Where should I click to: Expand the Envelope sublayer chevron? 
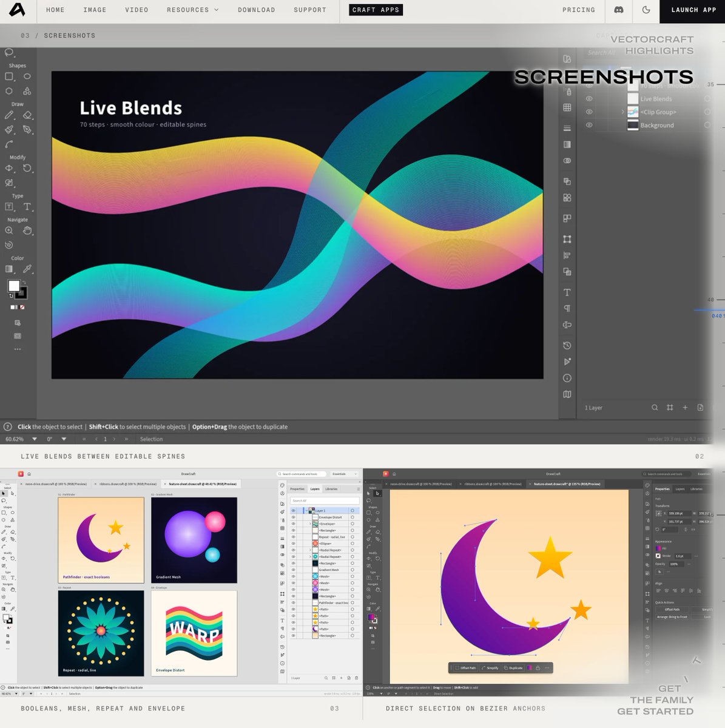(x=310, y=524)
